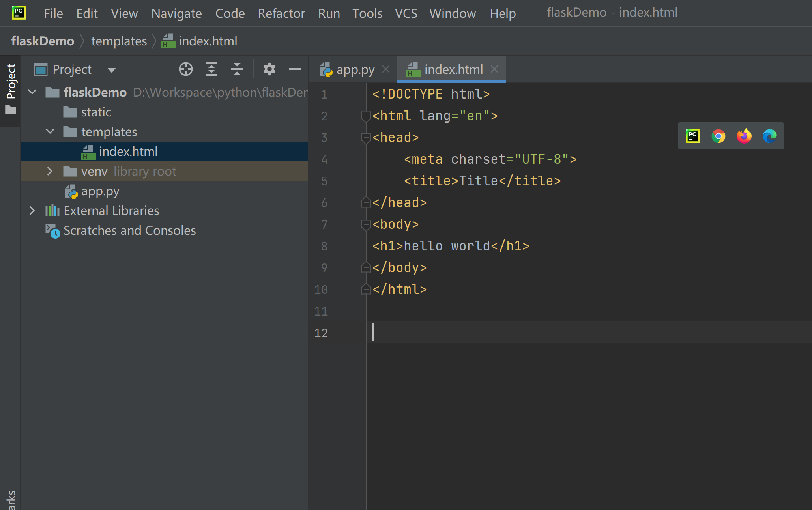Open the File menu
The height and width of the screenshot is (510, 812).
click(53, 13)
